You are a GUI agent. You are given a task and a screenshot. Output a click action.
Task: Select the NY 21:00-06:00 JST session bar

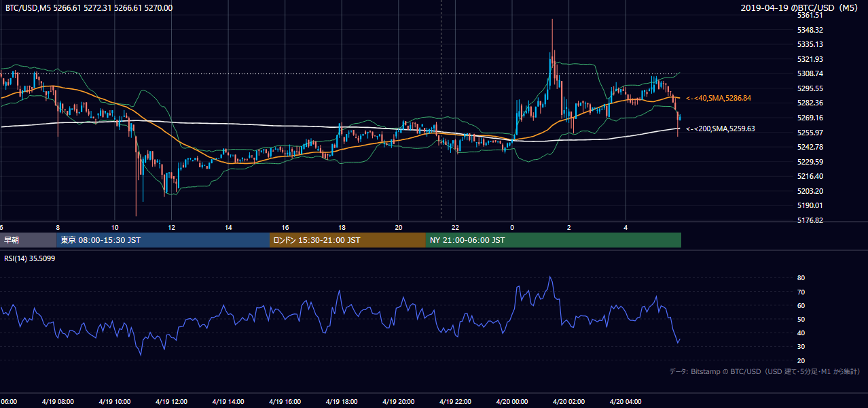pos(554,240)
